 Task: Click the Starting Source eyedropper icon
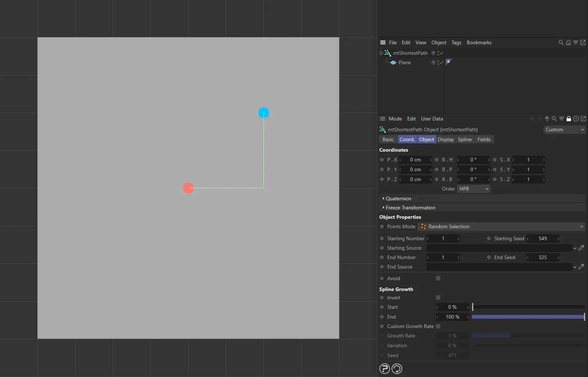click(x=582, y=248)
